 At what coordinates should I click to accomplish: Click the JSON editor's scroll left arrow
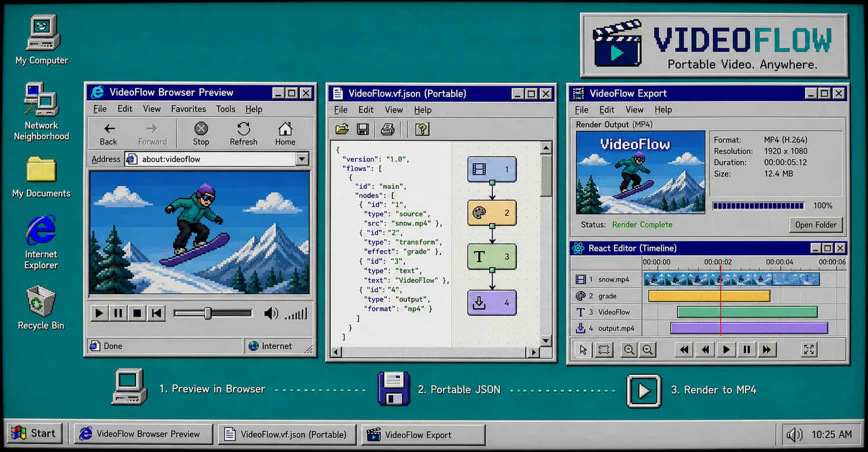tap(336, 352)
